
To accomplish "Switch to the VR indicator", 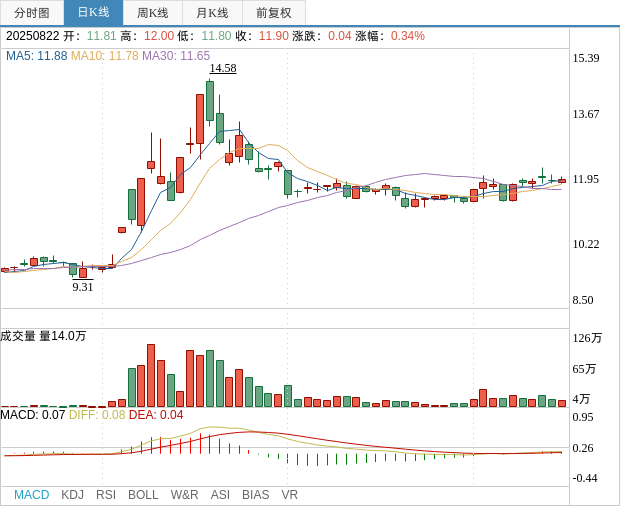I will pos(289,495).
